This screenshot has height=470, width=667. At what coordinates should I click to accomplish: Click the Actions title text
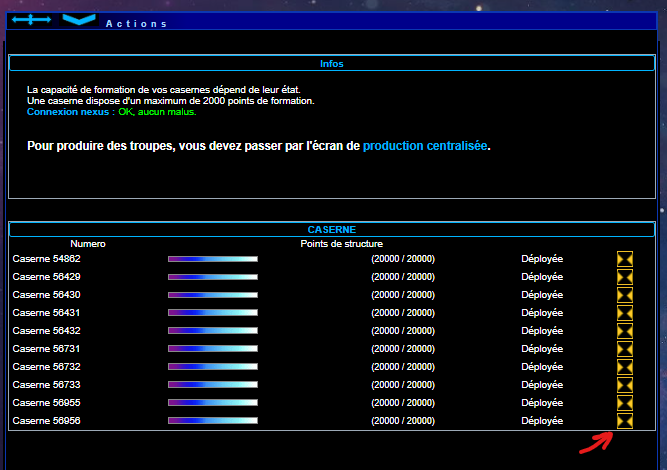point(136,24)
